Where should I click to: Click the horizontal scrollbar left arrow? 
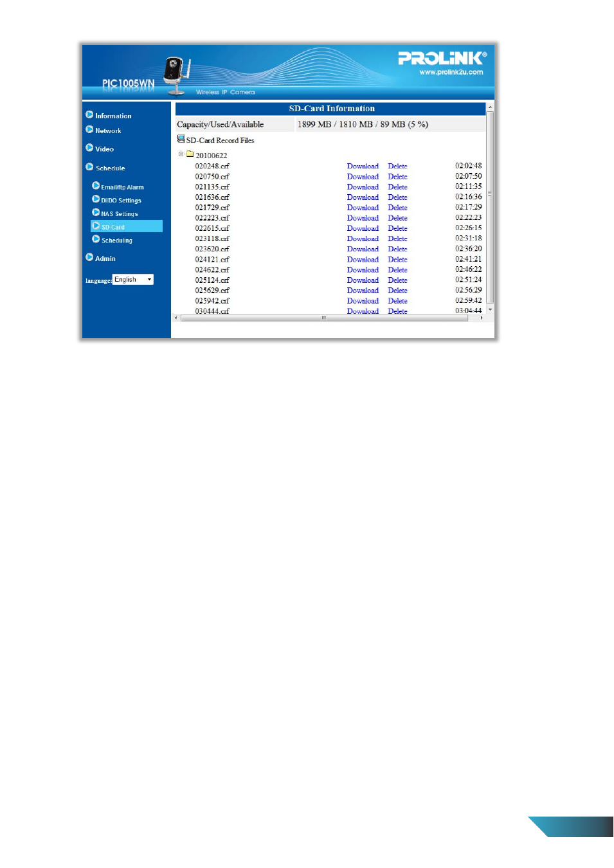pos(176,318)
